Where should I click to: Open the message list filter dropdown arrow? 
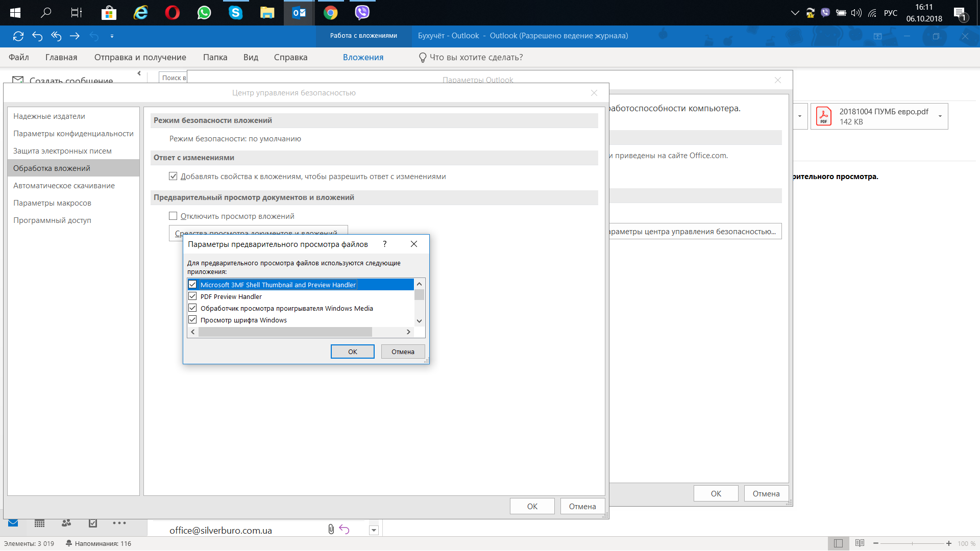coord(374,530)
